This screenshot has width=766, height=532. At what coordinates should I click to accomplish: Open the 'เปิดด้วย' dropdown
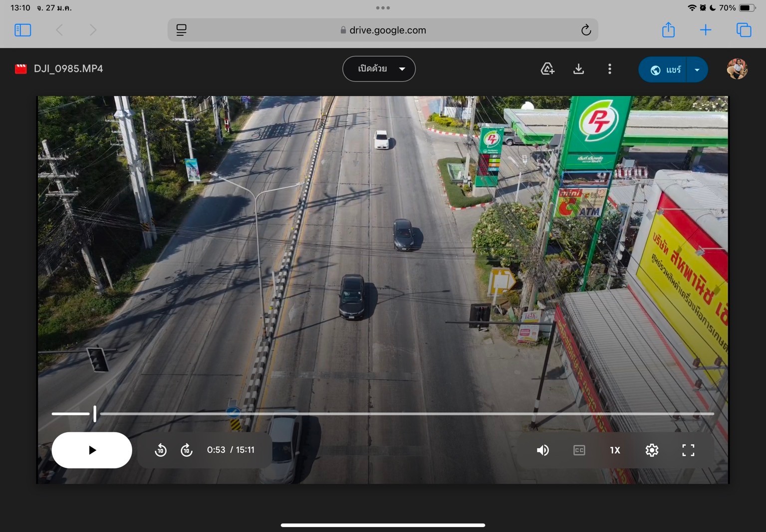point(379,69)
